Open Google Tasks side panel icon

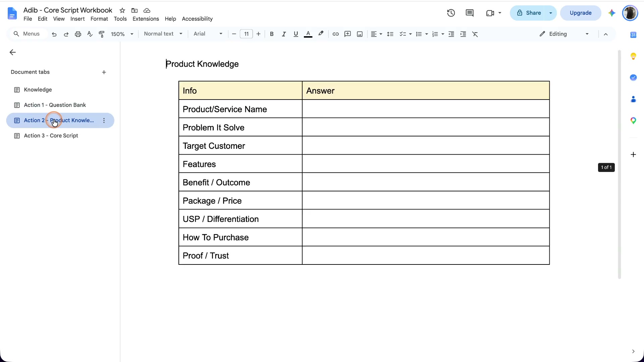633,77
